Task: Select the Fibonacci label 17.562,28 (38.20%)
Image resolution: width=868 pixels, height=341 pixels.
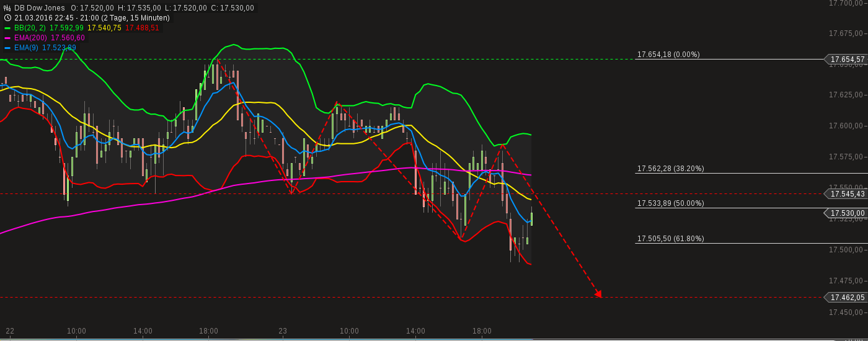Action: 670,169
